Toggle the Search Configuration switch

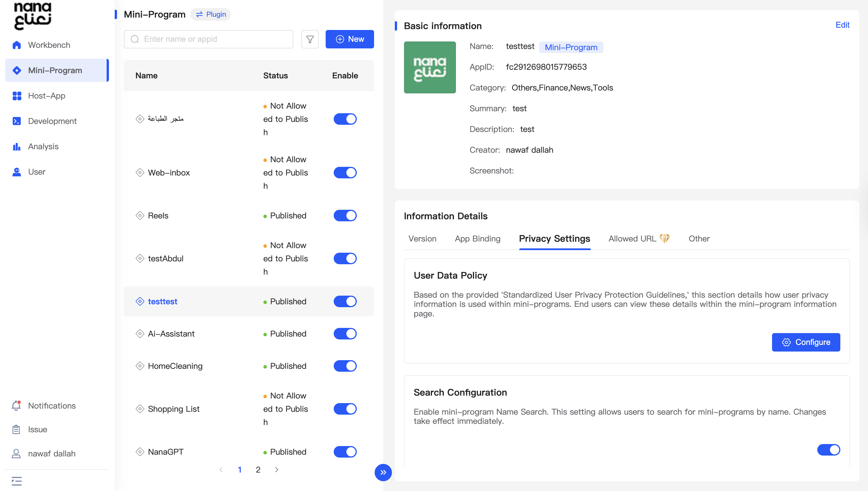coord(828,450)
